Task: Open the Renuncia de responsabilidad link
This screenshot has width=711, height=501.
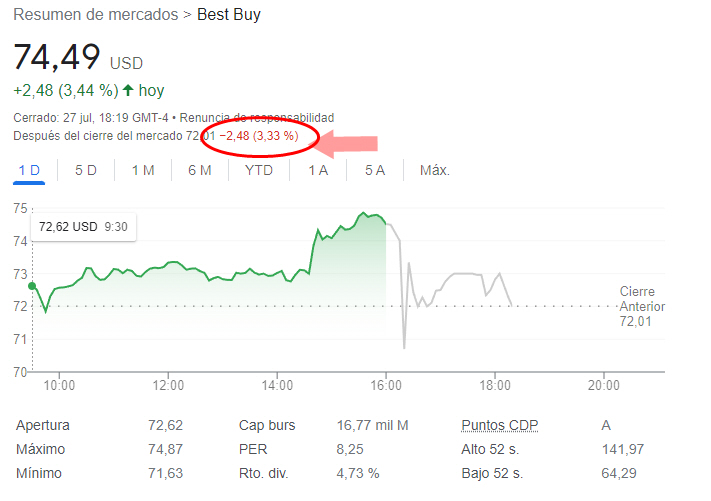Action: [270, 118]
